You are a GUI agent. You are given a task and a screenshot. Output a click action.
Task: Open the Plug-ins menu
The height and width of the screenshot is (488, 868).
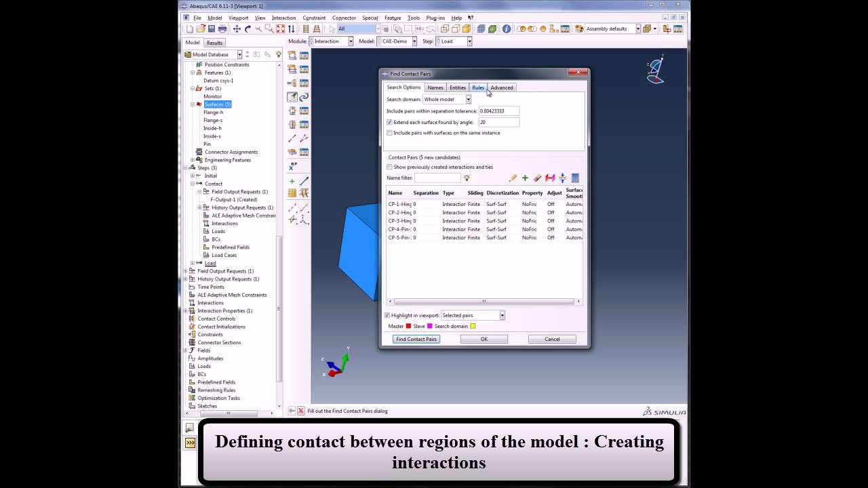pos(436,18)
